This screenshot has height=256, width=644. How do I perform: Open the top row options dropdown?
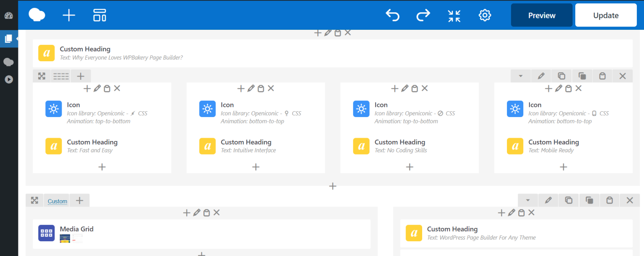[521, 76]
